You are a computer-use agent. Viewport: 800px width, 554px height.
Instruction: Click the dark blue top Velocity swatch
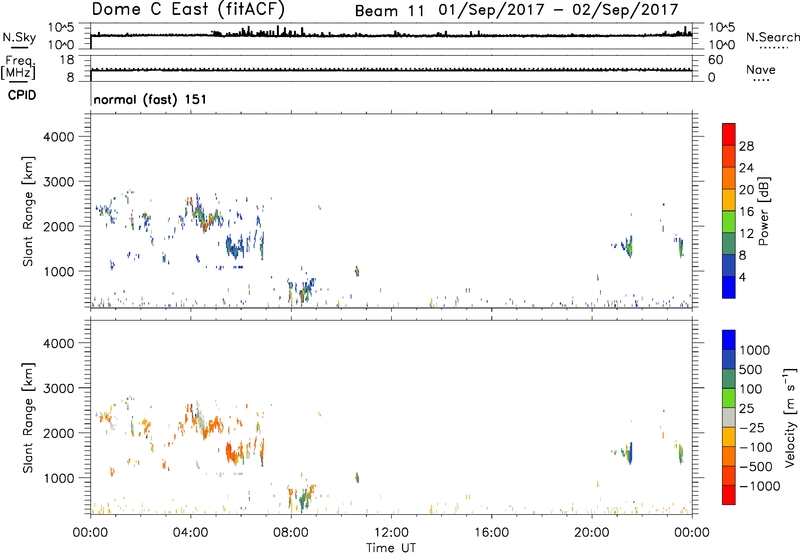pyautogui.click(x=729, y=340)
